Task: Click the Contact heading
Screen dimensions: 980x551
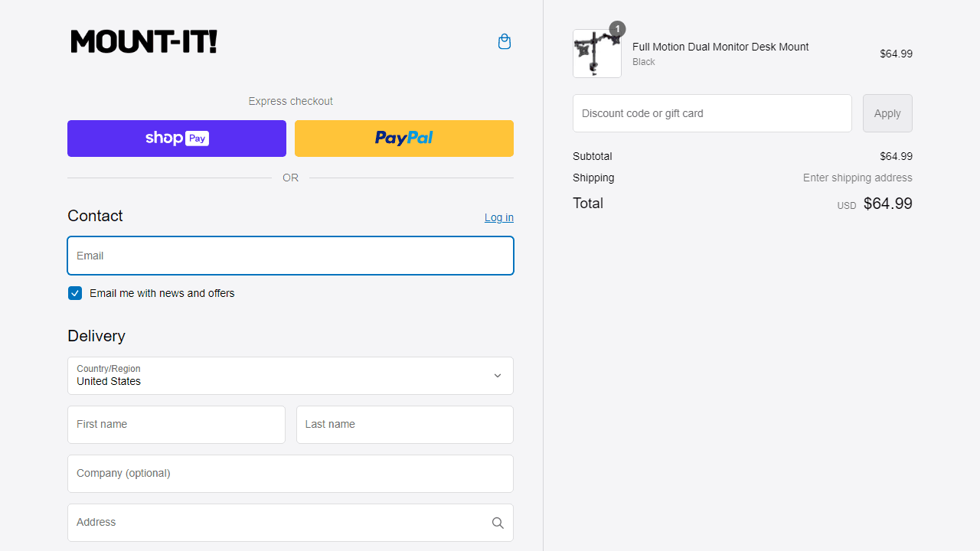Action: (95, 216)
